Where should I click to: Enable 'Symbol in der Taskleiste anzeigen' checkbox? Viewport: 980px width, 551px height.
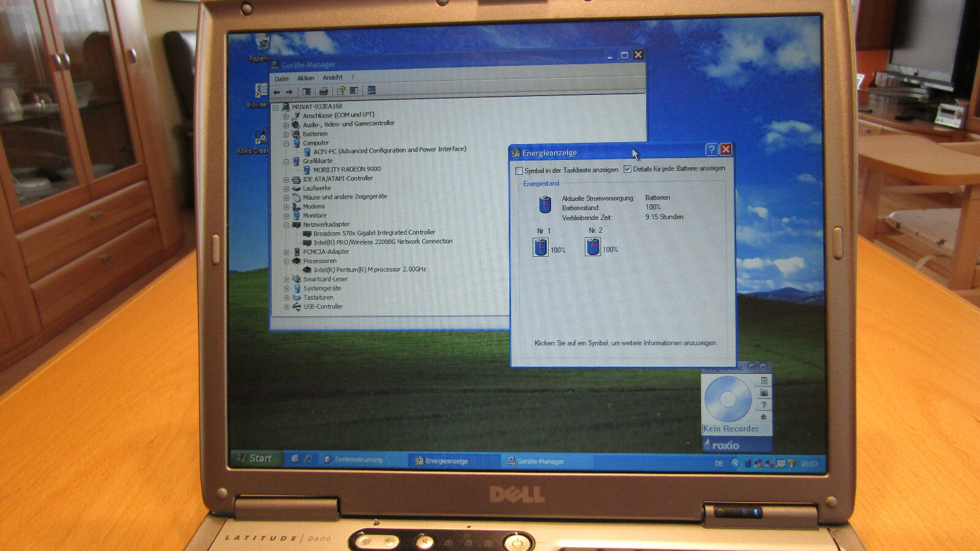(519, 171)
